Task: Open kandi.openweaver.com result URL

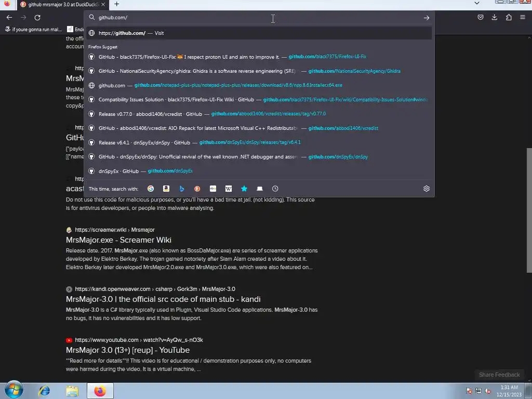Action: [x=155, y=289]
